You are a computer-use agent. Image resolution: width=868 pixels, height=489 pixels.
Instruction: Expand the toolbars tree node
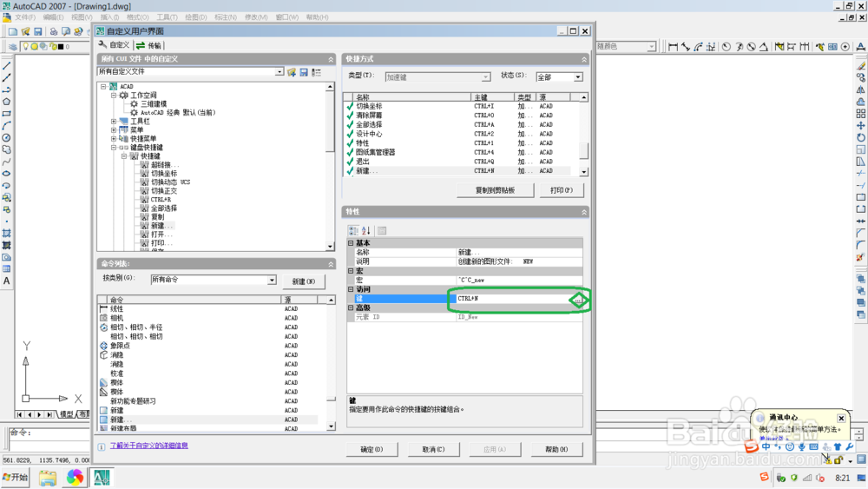point(114,122)
